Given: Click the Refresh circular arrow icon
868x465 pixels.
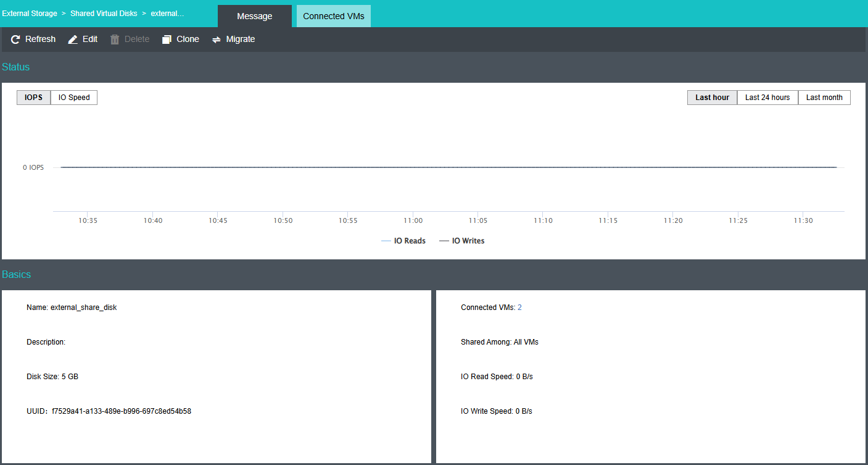Looking at the screenshot, I should coord(15,40).
